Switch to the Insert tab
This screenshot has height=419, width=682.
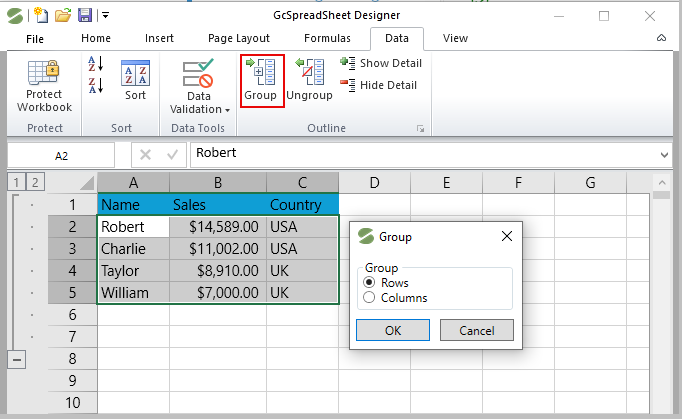tap(159, 38)
